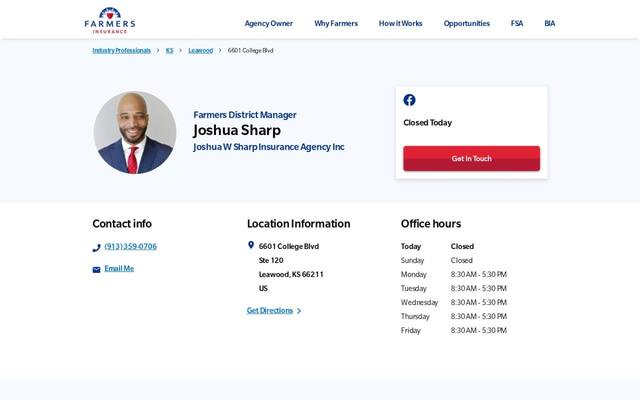Click the Wednesday hours row
The width and height of the screenshot is (640, 400).
click(454, 302)
